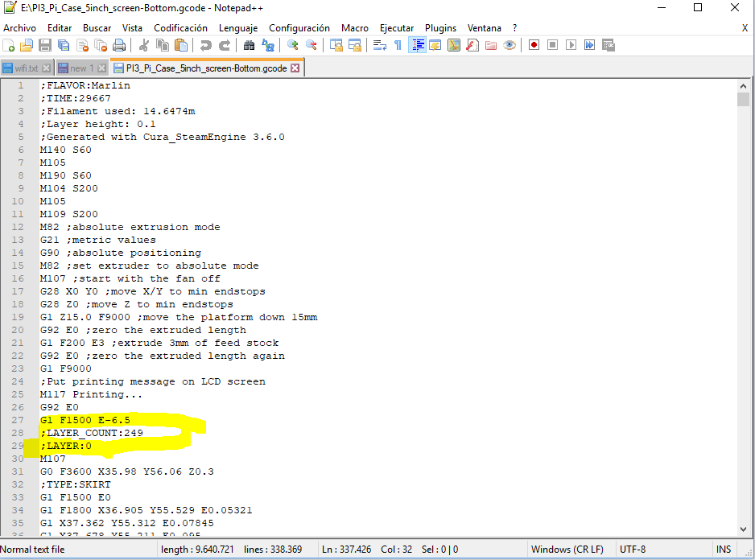Image resolution: width=755 pixels, height=560 pixels.
Task: Toggle the word wrap toolbar button
Action: [x=380, y=46]
